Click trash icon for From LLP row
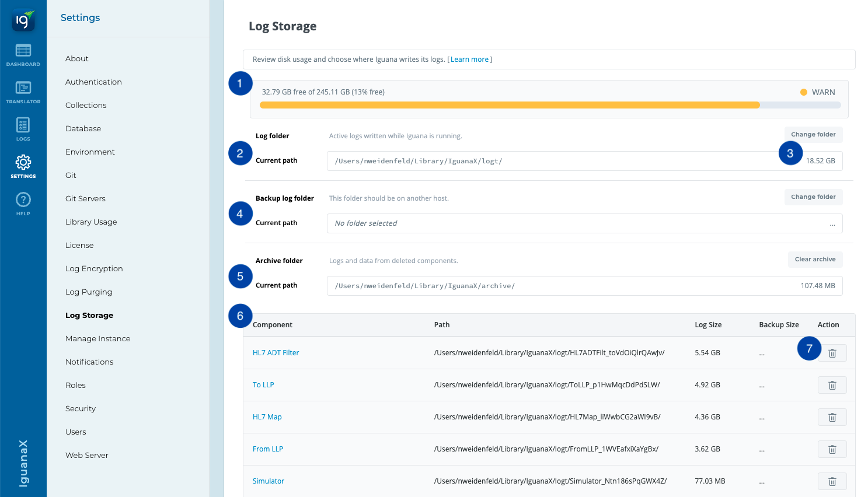The width and height of the screenshot is (868, 497). tap(832, 449)
